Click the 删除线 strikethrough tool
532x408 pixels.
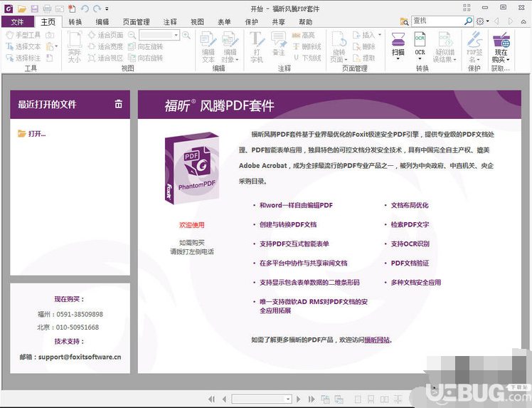307,46
